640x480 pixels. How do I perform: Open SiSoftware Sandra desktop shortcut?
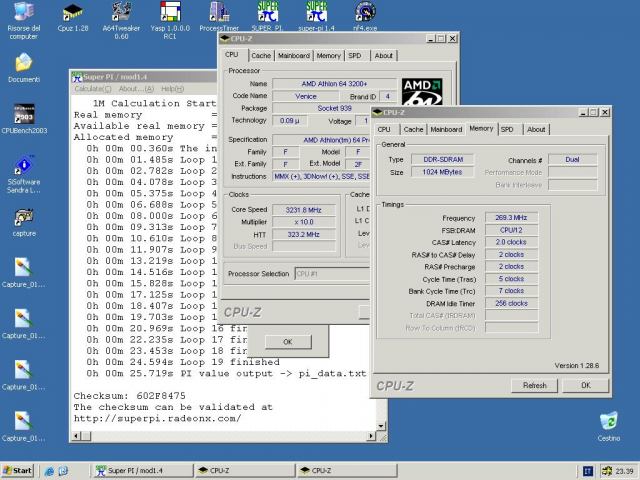point(24,174)
